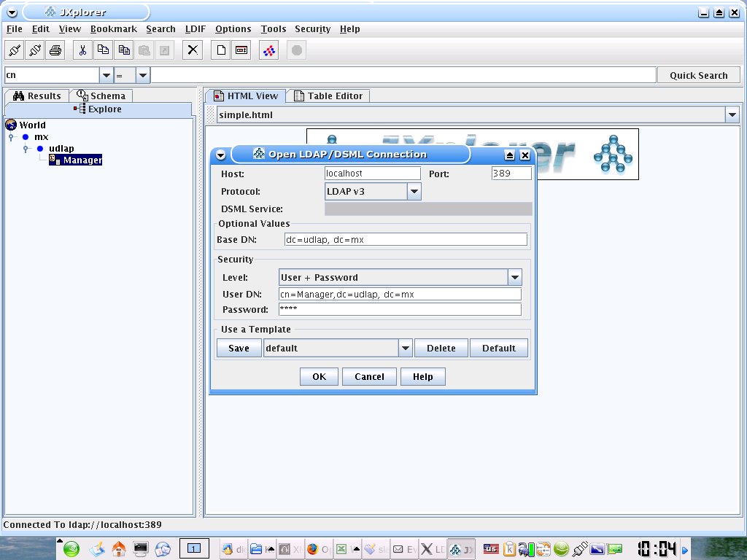Open the LDIF menu
Screen dimensions: 747x560
[x=196, y=29]
